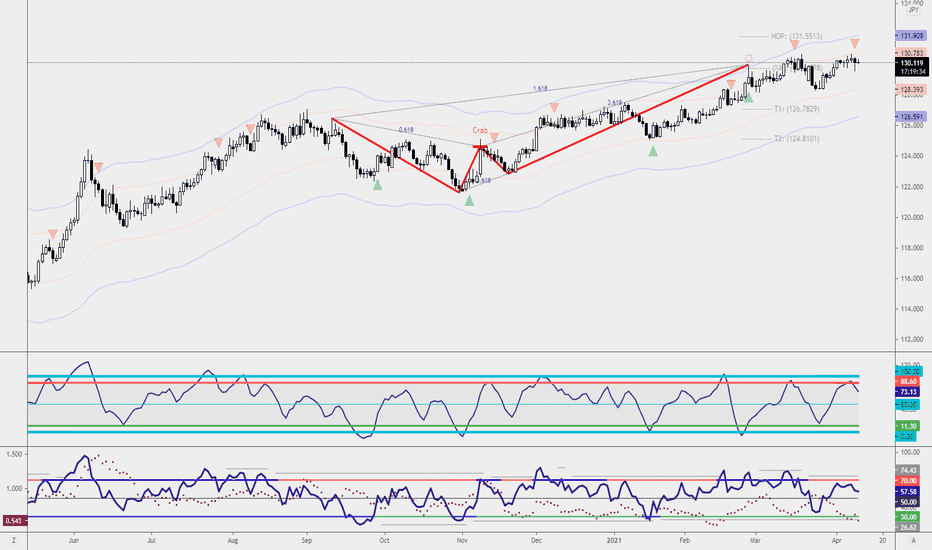Click the Aug label on the time axis
The image size is (932, 550).
click(232, 540)
